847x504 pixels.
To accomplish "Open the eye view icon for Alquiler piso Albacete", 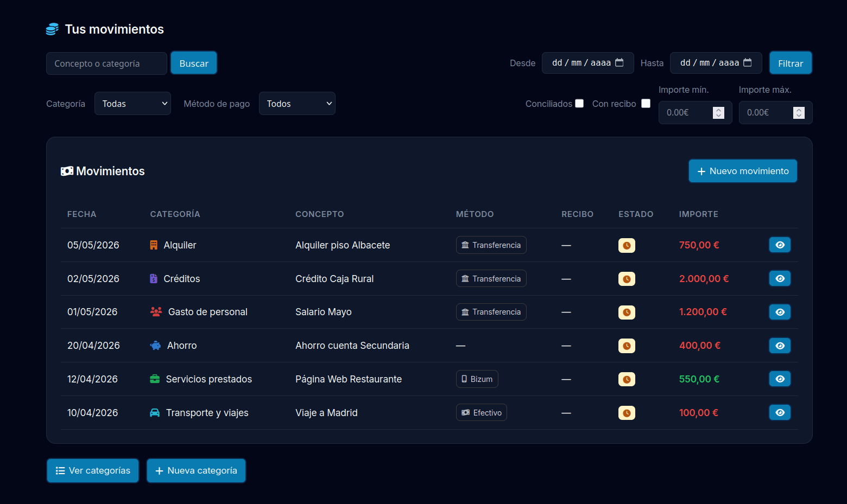I will point(780,245).
